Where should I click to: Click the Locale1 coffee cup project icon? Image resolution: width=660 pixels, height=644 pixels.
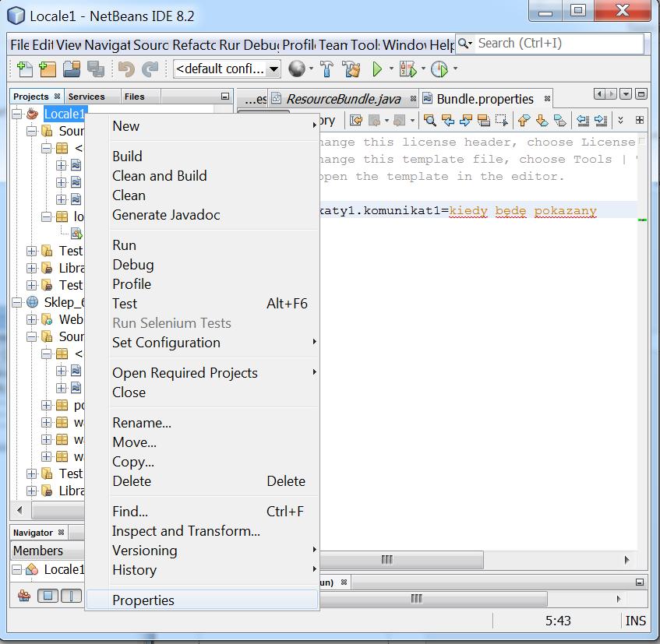[x=33, y=114]
